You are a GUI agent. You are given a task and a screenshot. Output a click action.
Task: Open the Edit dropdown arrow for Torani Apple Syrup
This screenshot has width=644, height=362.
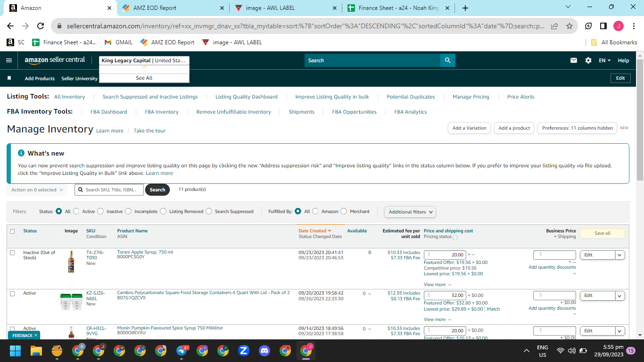tap(620, 255)
